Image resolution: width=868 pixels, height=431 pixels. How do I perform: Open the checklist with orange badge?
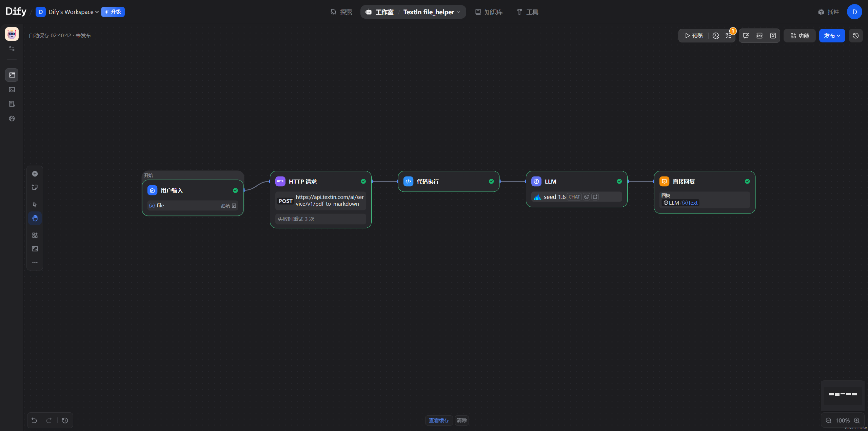coord(728,36)
